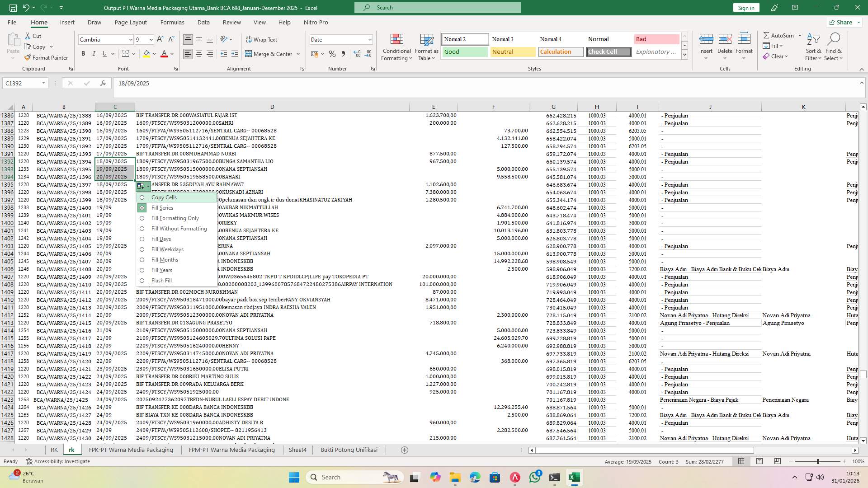Apply Wrap Text to the selection
This screenshot has height=488, width=868.
click(262, 39)
